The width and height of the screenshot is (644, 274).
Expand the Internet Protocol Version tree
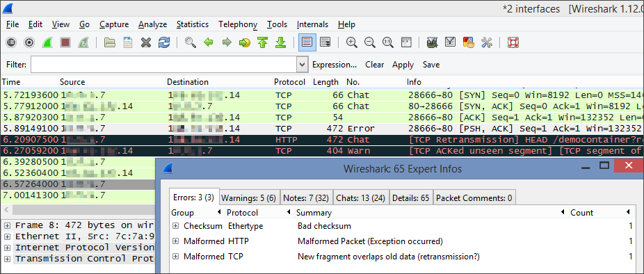[x=8, y=248]
